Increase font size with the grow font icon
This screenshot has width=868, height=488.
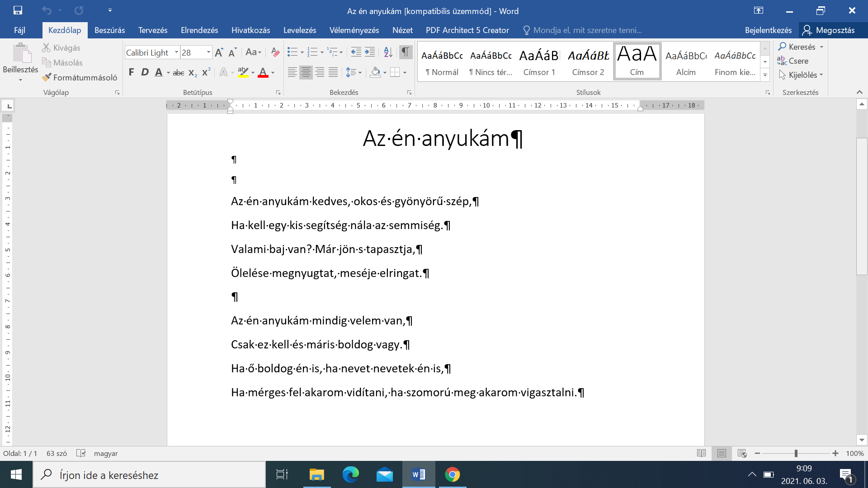(x=219, y=52)
